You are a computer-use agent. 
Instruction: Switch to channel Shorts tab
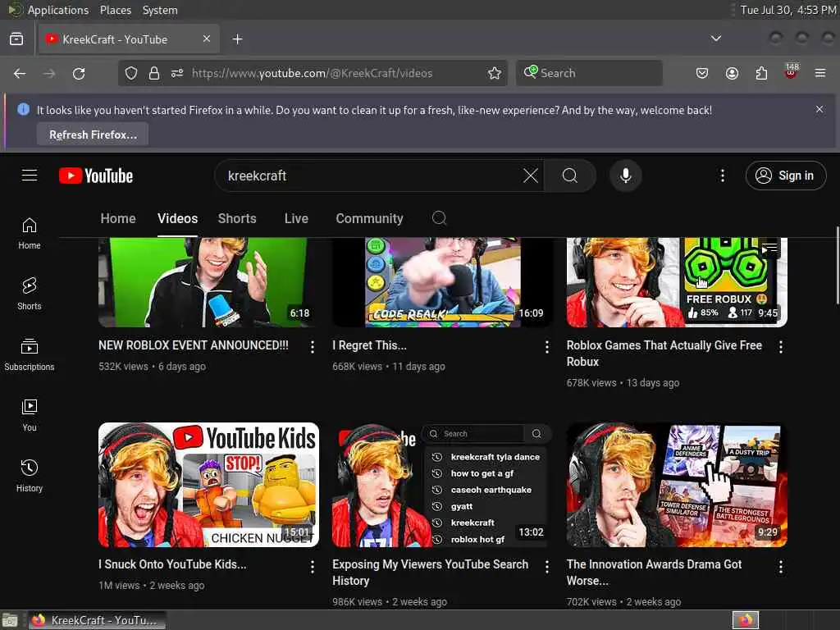(x=237, y=218)
